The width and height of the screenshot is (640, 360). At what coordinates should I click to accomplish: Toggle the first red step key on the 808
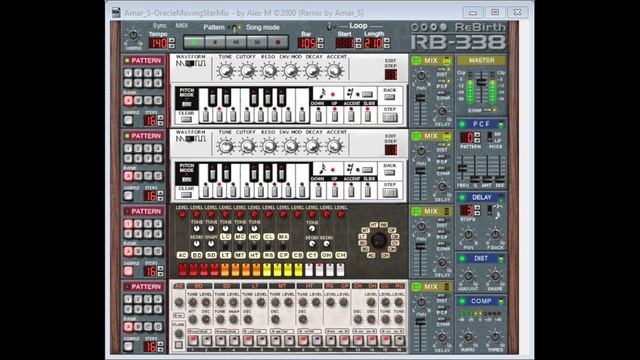coord(182,270)
